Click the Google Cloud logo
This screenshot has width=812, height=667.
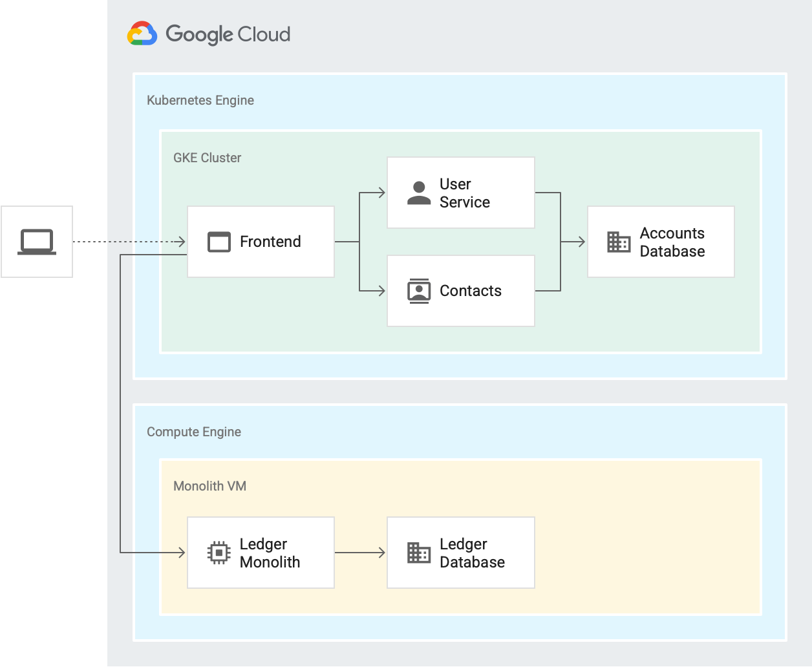pos(208,34)
